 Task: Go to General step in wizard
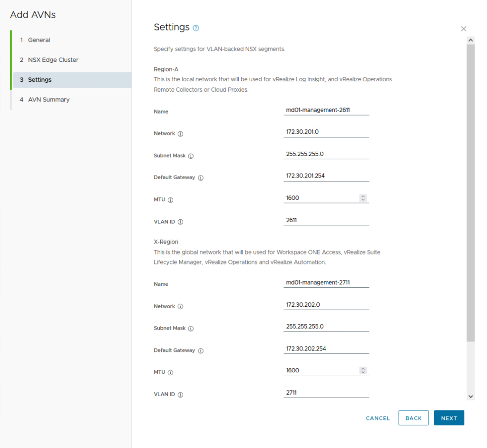(x=39, y=40)
